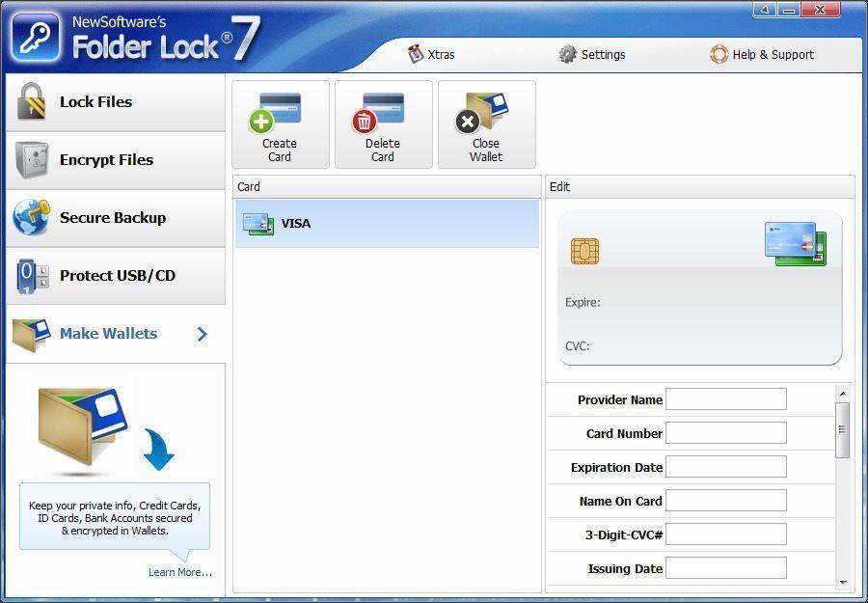Image resolution: width=868 pixels, height=603 pixels.
Task: Expand the Make Wallets section arrow
Action: pos(202,334)
